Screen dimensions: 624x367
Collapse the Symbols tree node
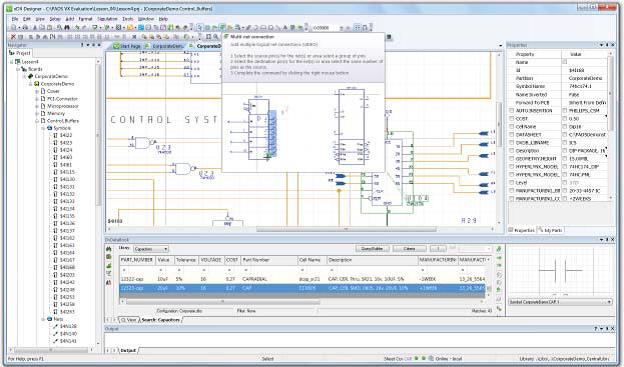click(x=43, y=128)
